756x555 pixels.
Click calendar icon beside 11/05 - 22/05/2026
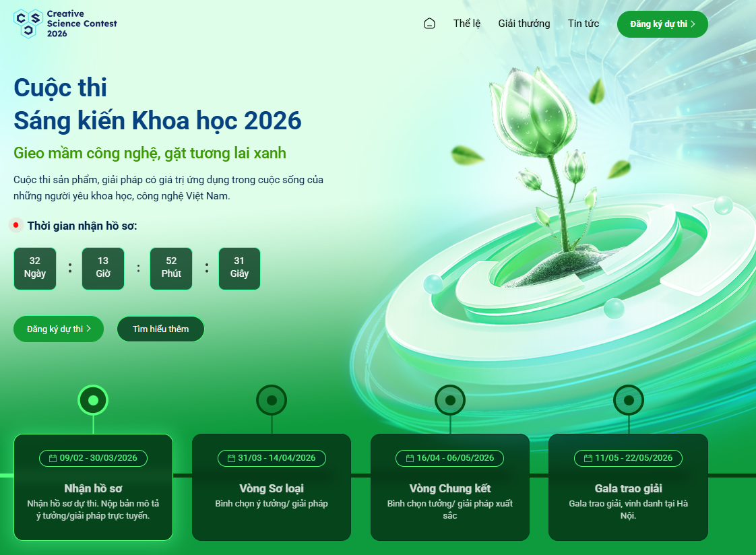point(588,459)
